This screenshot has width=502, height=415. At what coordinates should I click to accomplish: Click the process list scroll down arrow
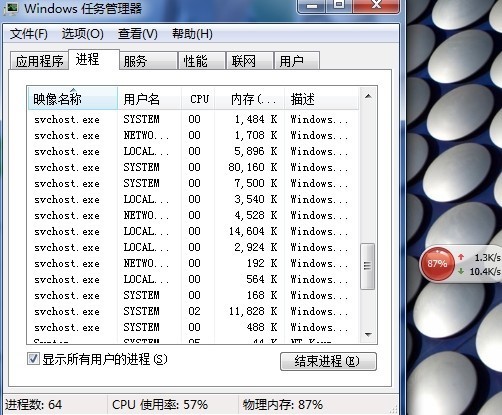tap(368, 334)
